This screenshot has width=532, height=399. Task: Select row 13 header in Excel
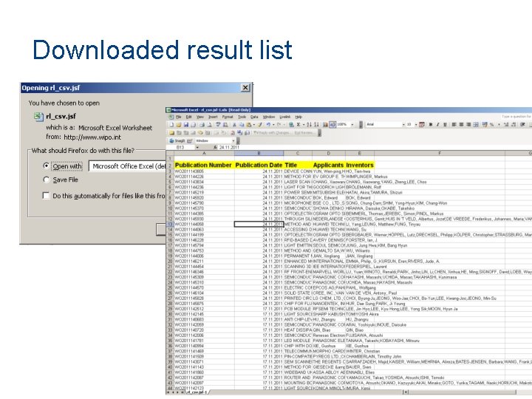170,225
